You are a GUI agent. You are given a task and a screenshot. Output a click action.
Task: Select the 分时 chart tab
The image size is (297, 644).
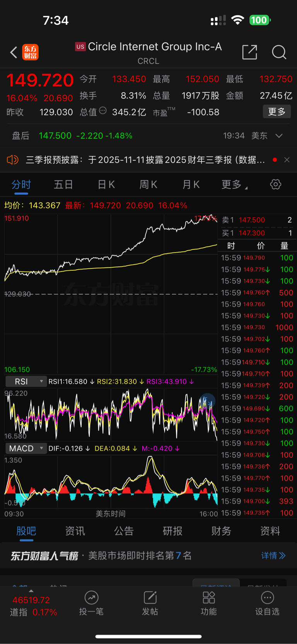21,184
